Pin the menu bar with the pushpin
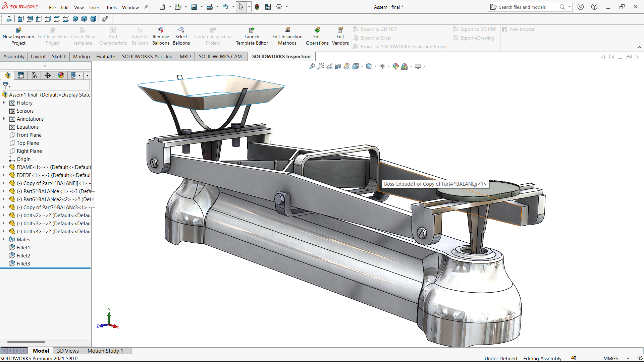644x362 pixels. 146,7
